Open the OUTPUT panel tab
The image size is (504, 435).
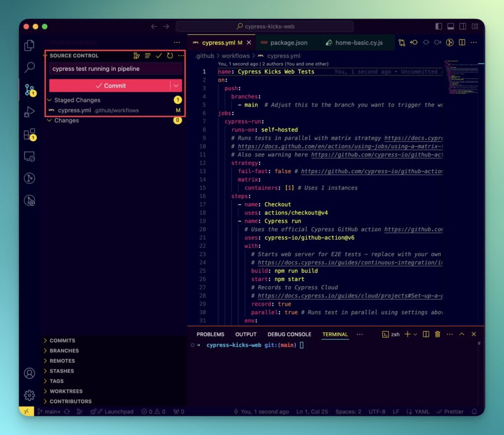(246, 335)
